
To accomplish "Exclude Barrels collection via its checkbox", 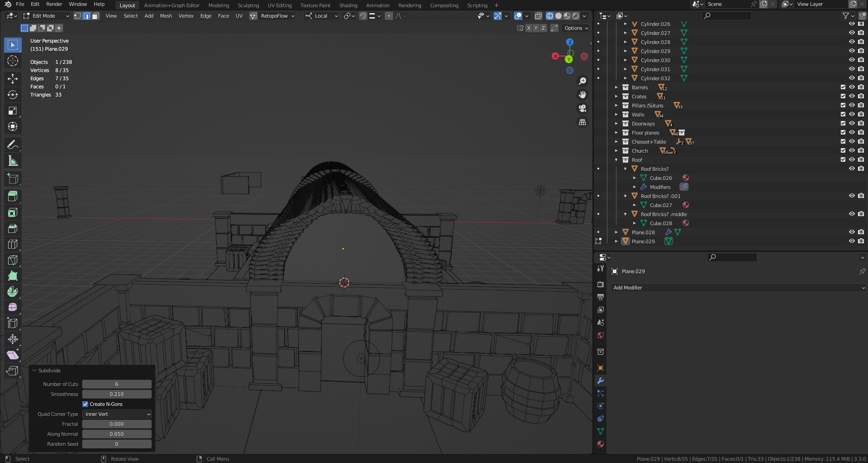I will pos(843,87).
